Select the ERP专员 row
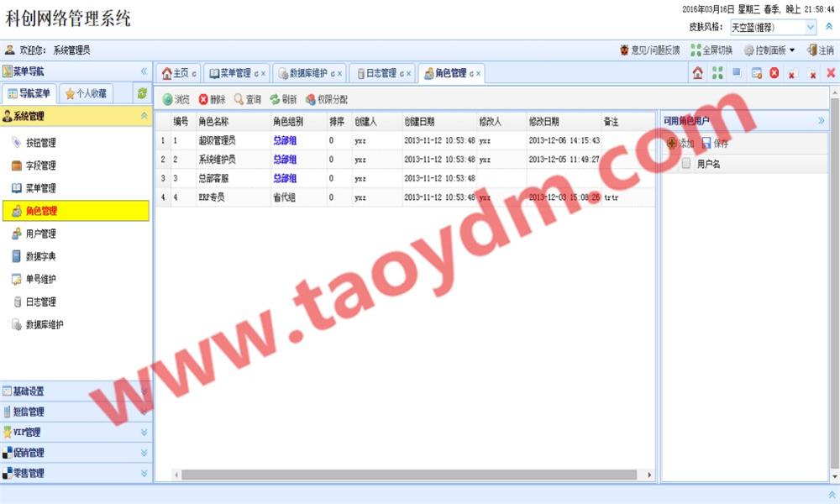This screenshot has width=840, height=504. [405, 197]
